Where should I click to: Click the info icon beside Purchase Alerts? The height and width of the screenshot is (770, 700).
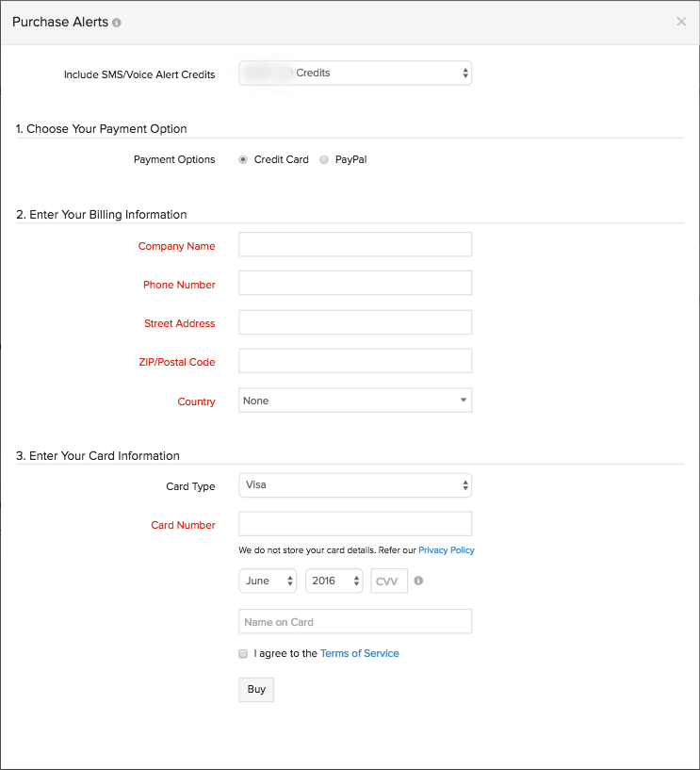pos(117,23)
